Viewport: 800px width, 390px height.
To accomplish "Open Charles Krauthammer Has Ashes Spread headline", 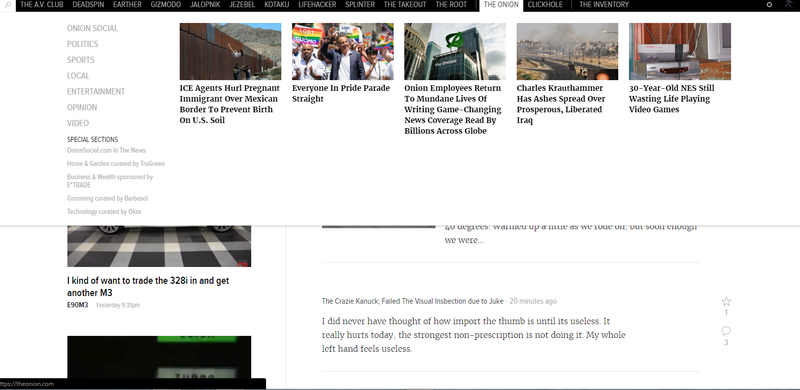I will tap(561, 104).
